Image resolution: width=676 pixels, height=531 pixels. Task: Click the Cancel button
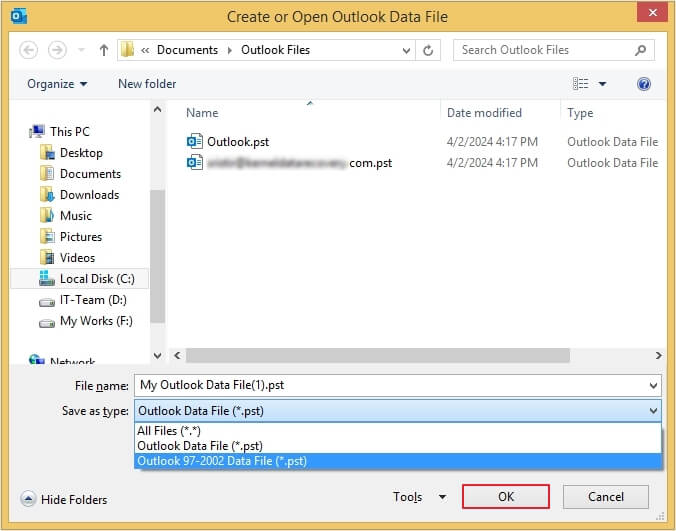606,497
